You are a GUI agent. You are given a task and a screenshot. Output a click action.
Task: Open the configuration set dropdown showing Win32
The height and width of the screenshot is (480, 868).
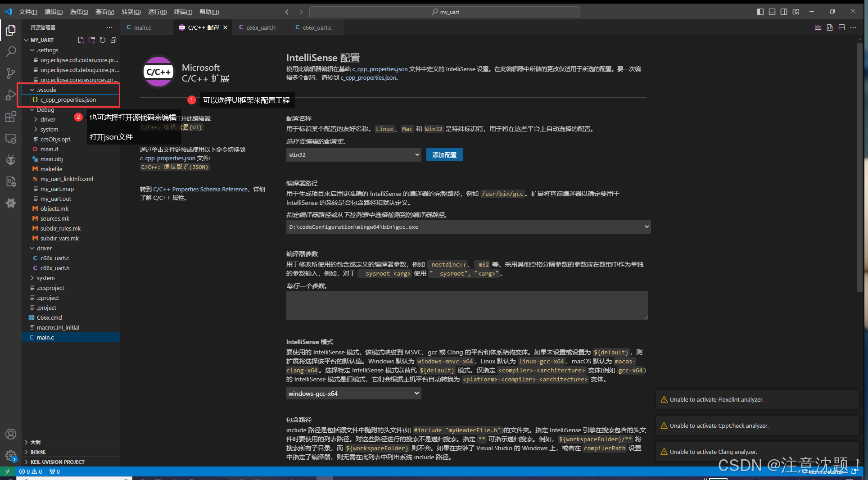(x=353, y=154)
